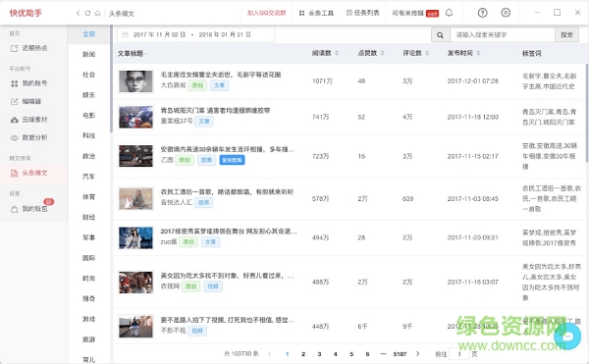Open 头条工具 grid menu
Viewport: 589px width, 364px height.
[x=316, y=13]
